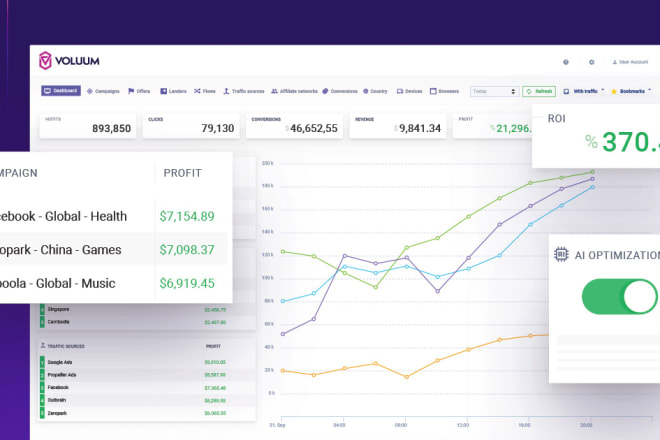
Task: Click the ROI percentage value
Action: [x=623, y=142]
